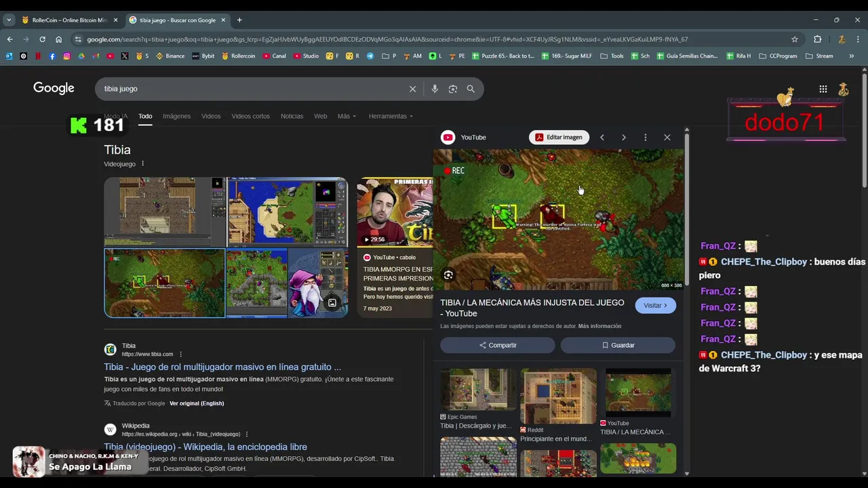The width and height of the screenshot is (868, 488).
Task: Open the Stream bookmark folder
Action: pyautogui.click(x=819, y=56)
